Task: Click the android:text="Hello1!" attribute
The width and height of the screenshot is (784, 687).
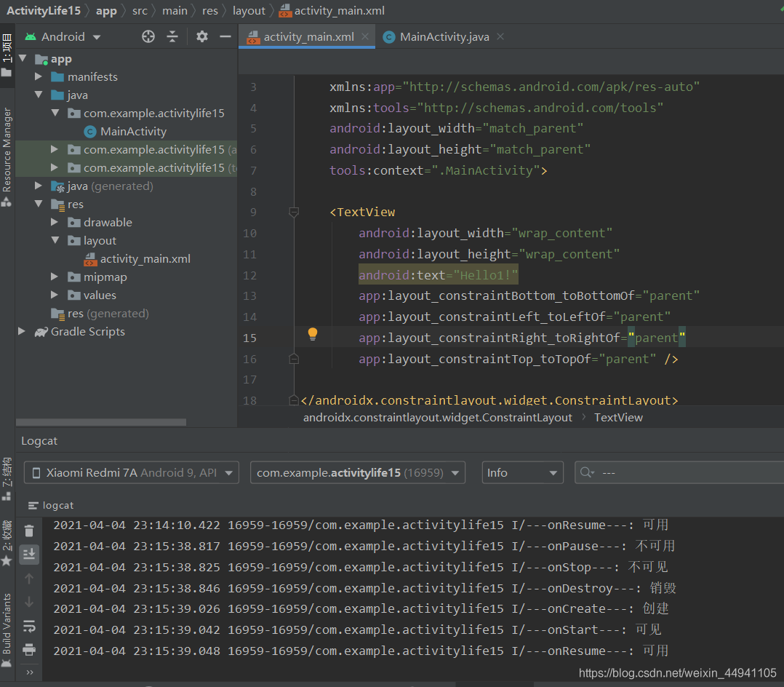Action: point(438,275)
